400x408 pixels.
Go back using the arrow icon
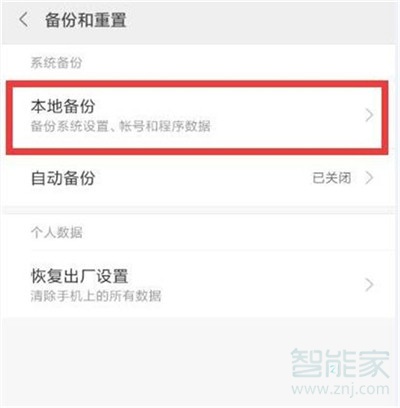point(24,20)
